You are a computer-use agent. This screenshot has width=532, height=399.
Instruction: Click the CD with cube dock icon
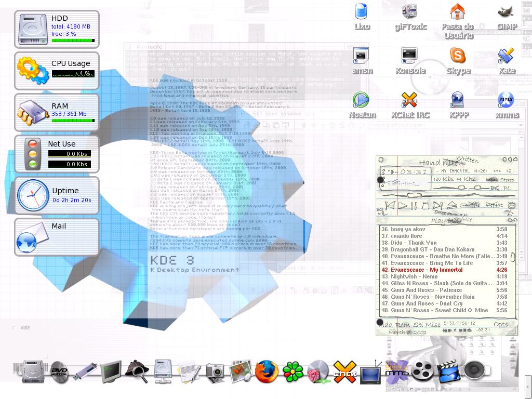(x=317, y=372)
